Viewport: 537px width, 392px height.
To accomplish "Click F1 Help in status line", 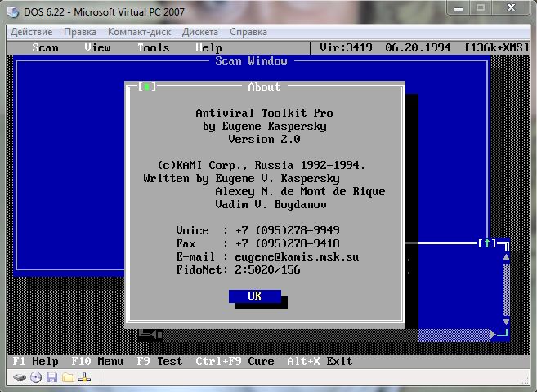I will 36,361.
